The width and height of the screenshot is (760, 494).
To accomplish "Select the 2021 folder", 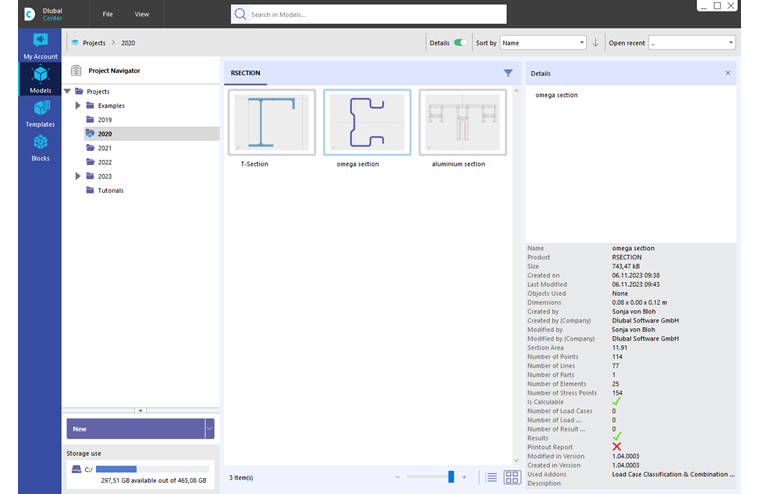I will [105, 148].
